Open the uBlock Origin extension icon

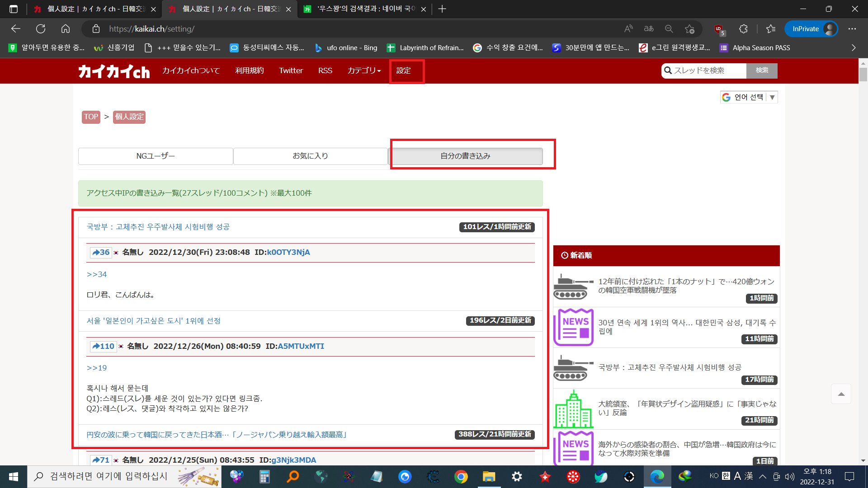[x=718, y=29]
